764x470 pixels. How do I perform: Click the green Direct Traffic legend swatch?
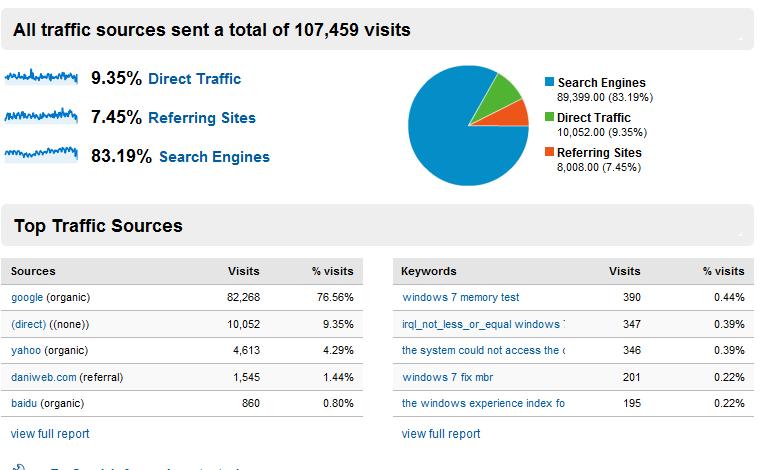549,118
